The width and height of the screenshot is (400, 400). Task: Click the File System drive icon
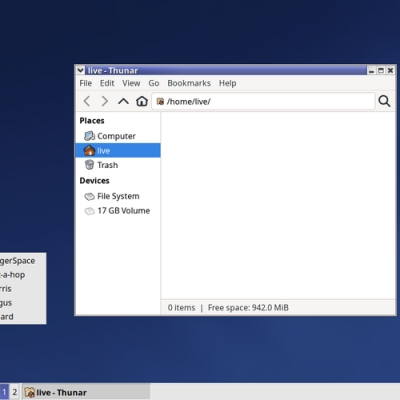[x=89, y=196]
